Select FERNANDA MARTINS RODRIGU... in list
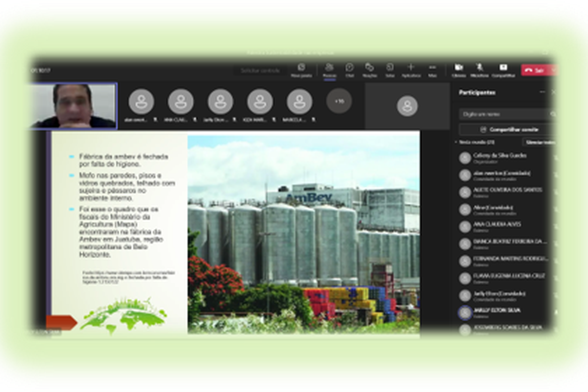This screenshot has width=588, height=392. coord(507,261)
